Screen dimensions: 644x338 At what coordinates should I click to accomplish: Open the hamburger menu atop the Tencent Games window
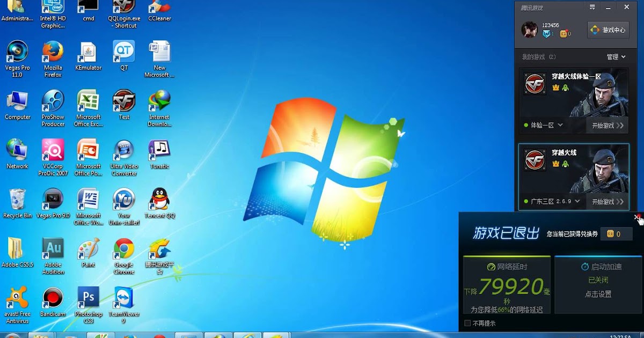593,7
